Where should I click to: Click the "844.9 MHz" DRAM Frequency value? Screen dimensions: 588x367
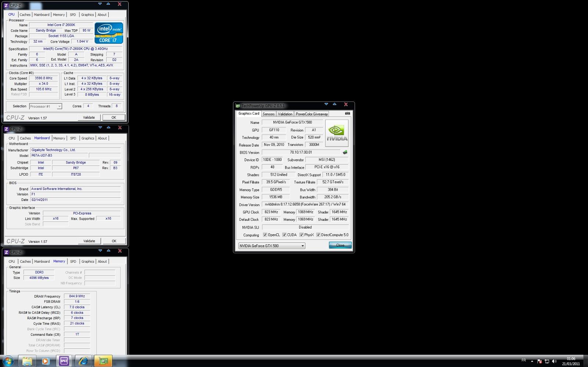tap(77, 296)
